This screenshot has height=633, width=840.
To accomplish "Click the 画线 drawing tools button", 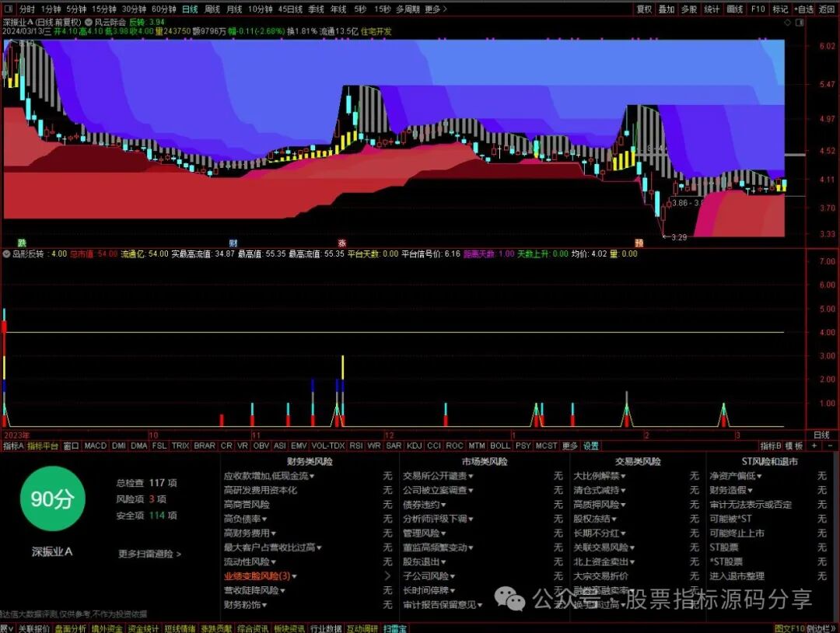I will pos(734,9).
